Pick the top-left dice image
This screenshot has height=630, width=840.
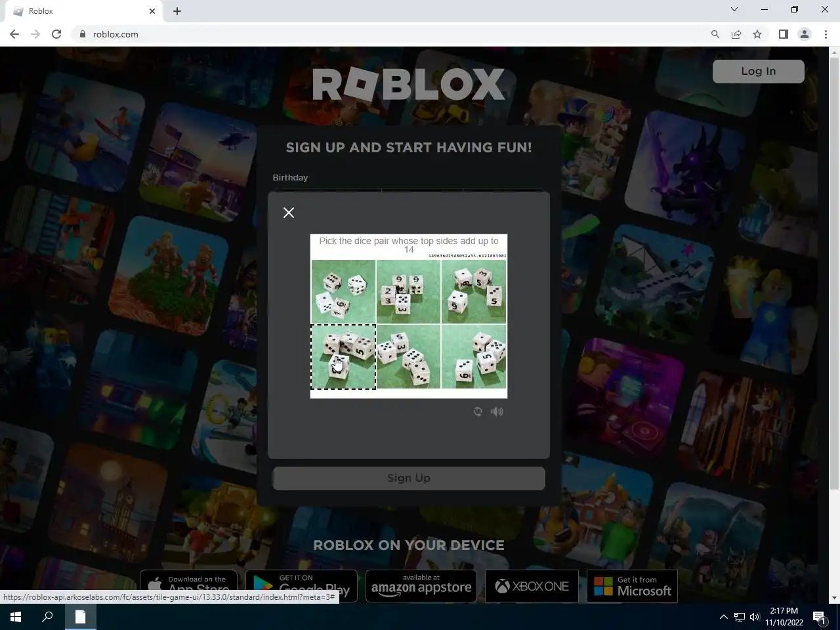click(x=343, y=292)
